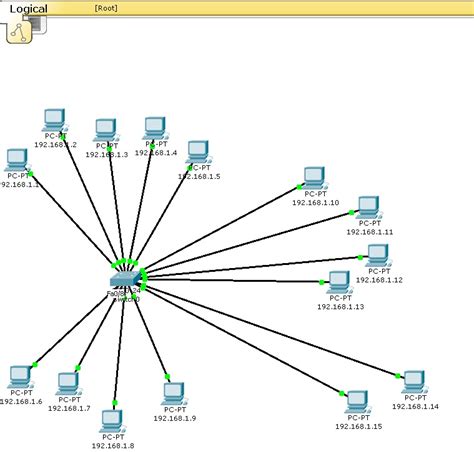Viewport: 474px width, 452px height.
Task: Click the 192.168.1.13 address label
Action: click(341, 307)
